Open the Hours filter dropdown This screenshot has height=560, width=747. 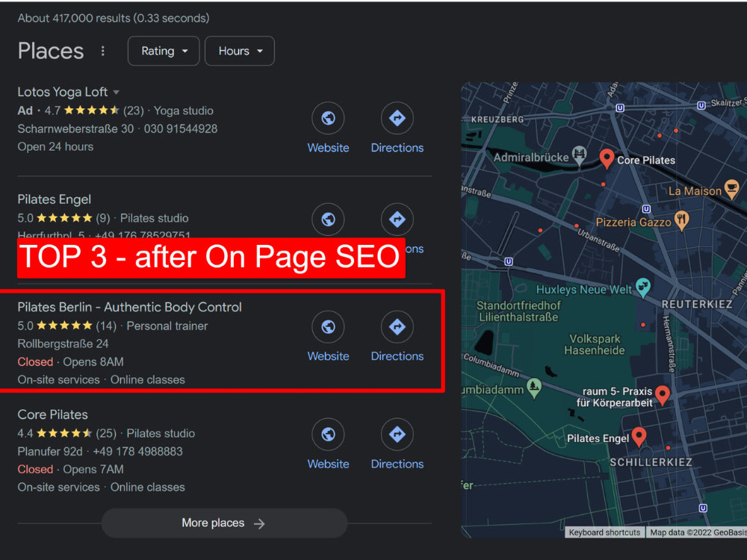[x=240, y=51]
